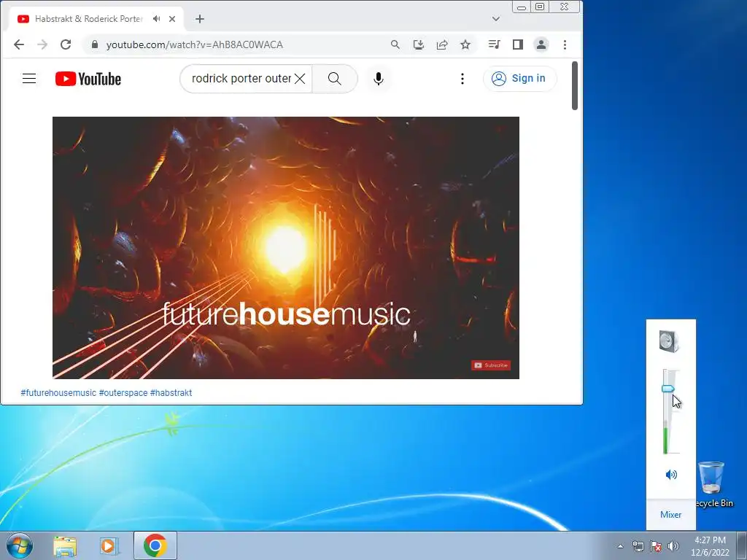The height and width of the screenshot is (560, 747).
Task: Restore down the Chrome window
Action: pos(540,7)
